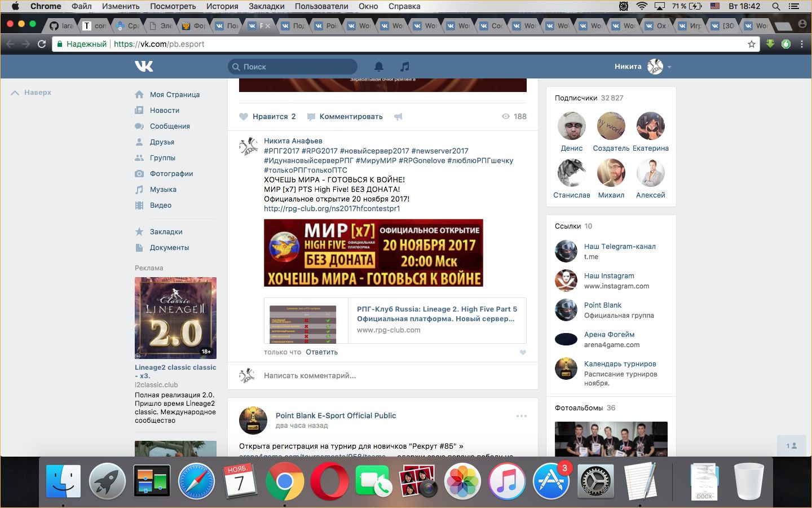The height and width of the screenshot is (508, 812).
Task: Open the Закладки menu in menu bar
Action: pos(266,6)
